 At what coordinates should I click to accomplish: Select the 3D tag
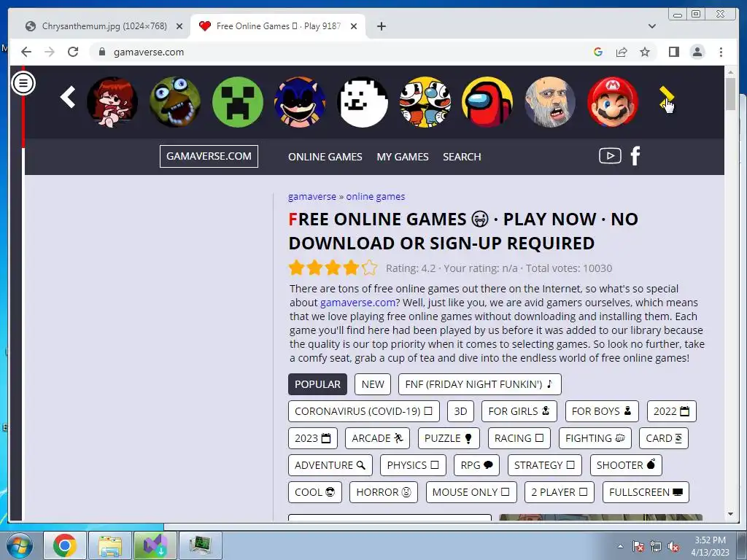pyautogui.click(x=460, y=411)
